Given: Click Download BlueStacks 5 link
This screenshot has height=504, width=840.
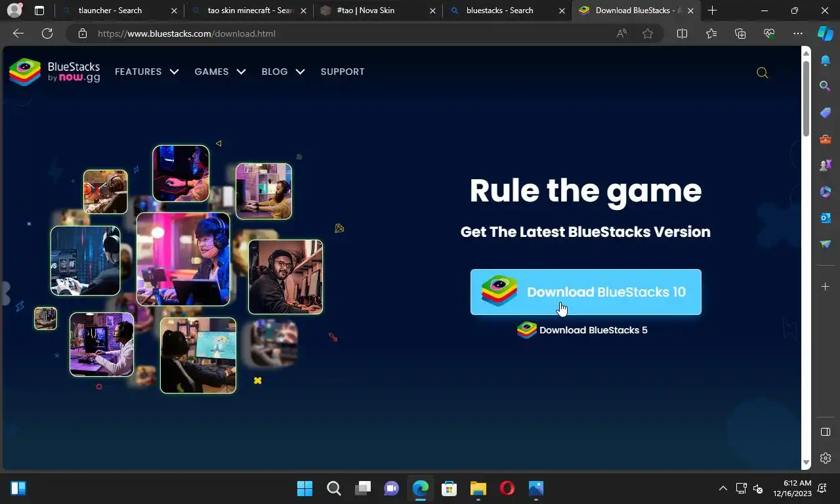Looking at the screenshot, I should click(582, 330).
